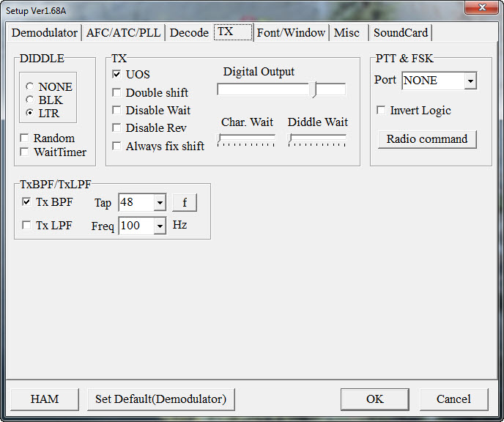The image size is (504, 422).
Task: Switch to the AFC/ATC/PLL tab
Action: 123,33
